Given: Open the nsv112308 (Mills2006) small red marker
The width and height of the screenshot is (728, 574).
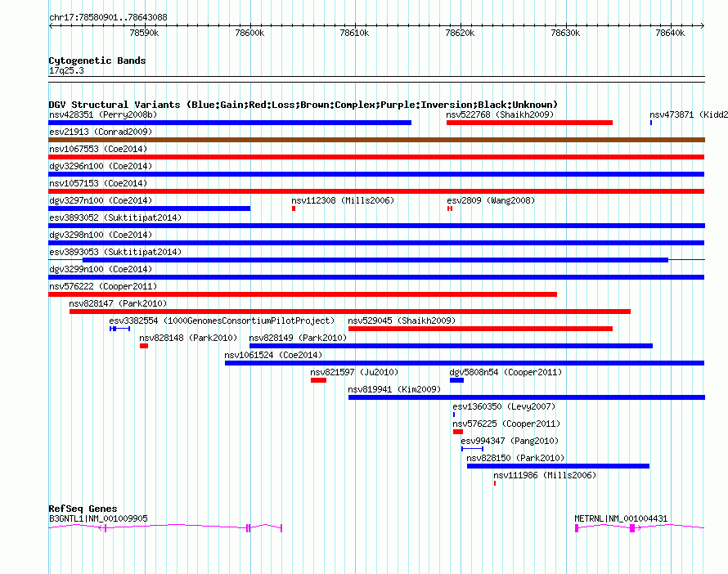Looking at the screenshot, I should point(294,209).
